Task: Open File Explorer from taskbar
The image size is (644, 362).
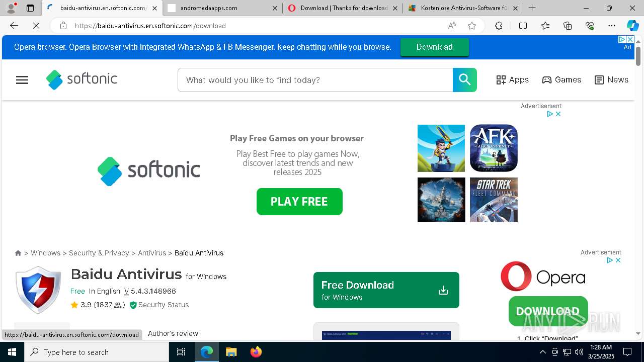Action: coord(231,352)
